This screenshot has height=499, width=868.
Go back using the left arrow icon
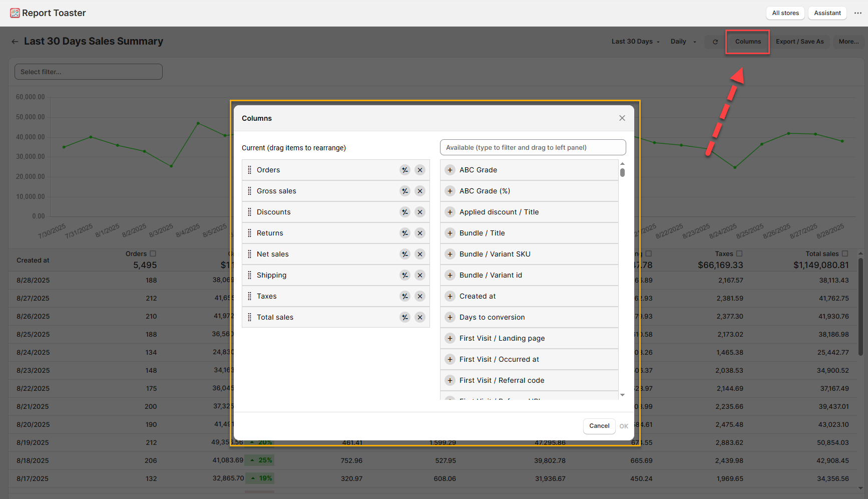(15, 42)
